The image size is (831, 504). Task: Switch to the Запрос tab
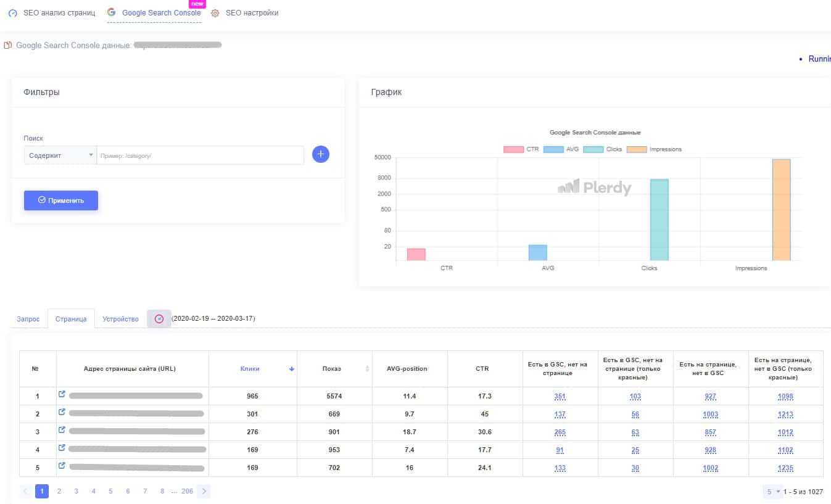28,319
